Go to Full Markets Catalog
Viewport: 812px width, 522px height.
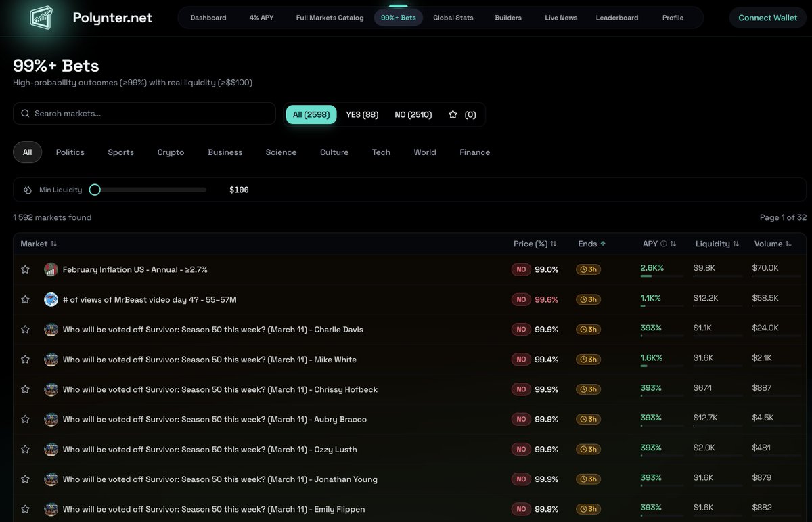[x=330, y=18]
